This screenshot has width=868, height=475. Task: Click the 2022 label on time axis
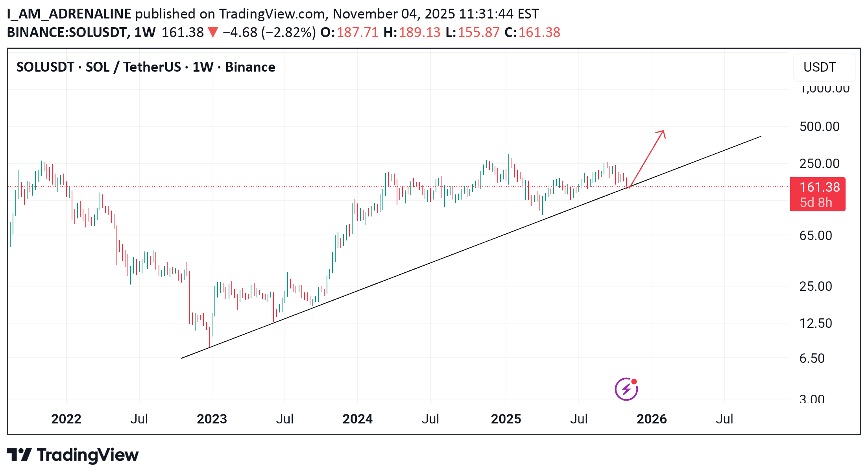click(x=66, y=419)
